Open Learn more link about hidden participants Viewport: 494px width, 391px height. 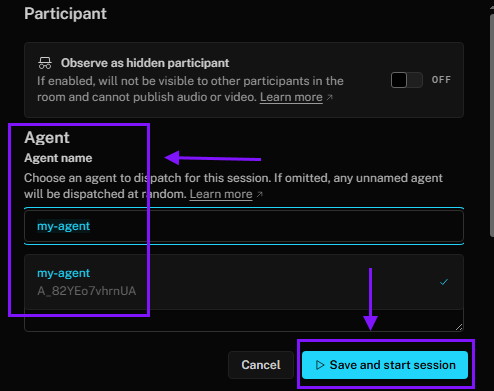[x=291, y=97]
